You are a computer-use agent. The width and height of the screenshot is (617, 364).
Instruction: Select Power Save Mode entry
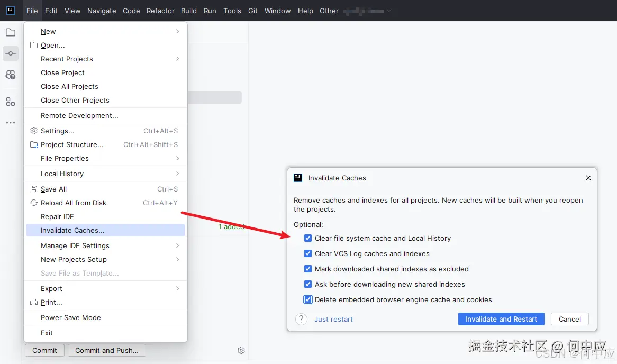pos(105,317)
